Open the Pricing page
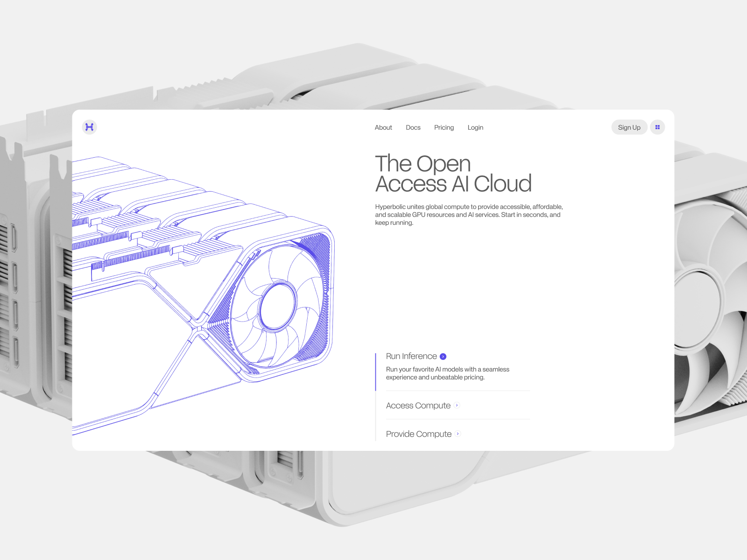 coord(444,127)
